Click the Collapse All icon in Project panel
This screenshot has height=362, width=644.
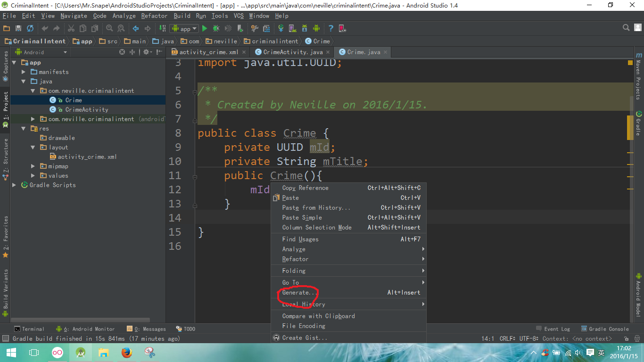coord(132,52)
